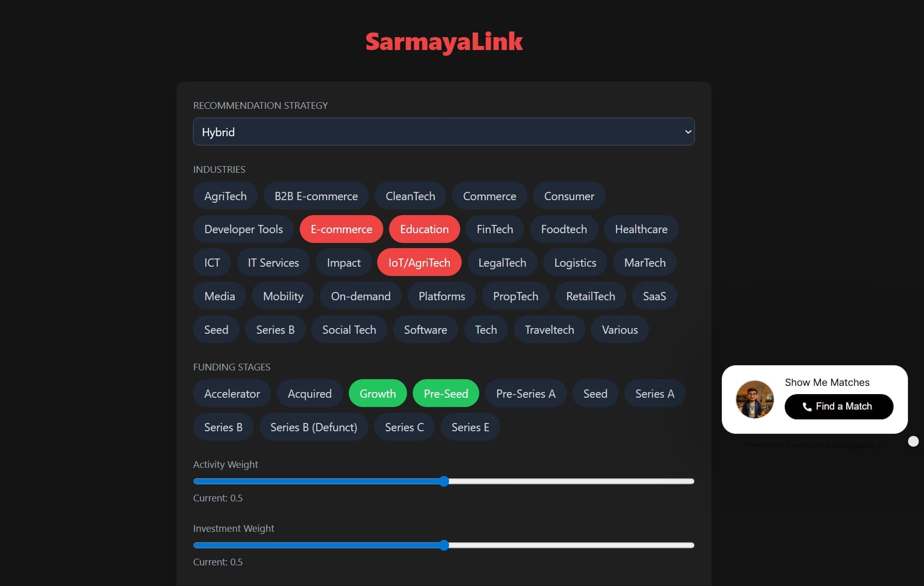
Task: Select the B2B E-commerce chip
Action: coord(316,196)
